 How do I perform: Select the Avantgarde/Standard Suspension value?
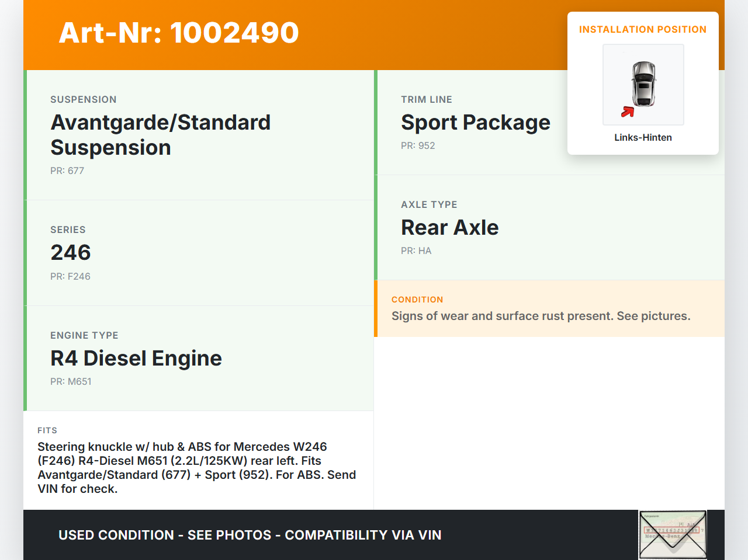pyautogui.click(x=161, y=135)
